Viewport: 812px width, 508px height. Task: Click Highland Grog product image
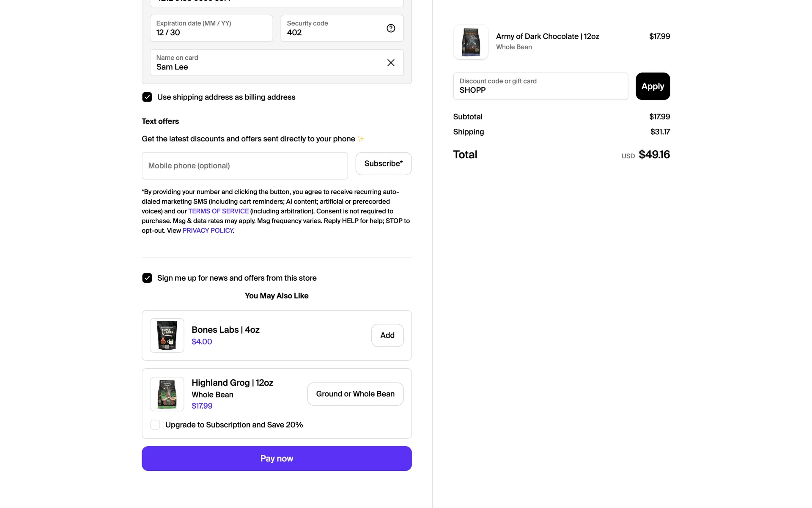[x=167, y=394]
